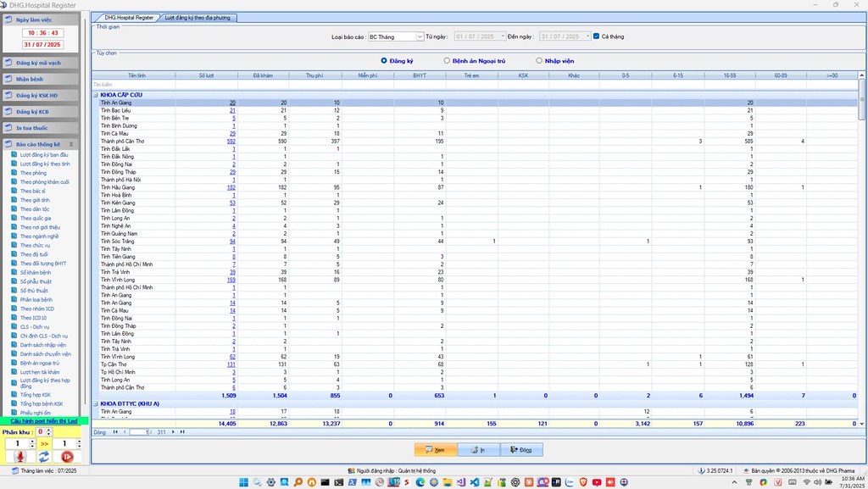Collapse the Báo cáo thống kê panel

70,144
